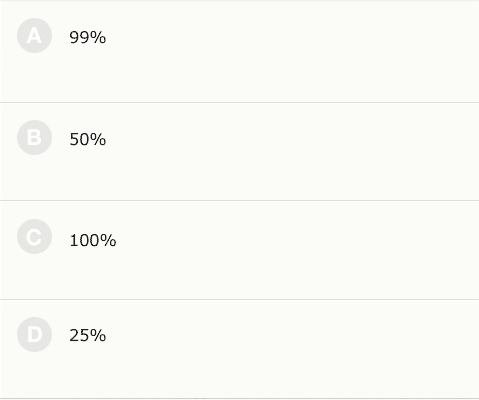Pick the gray C badge icon

point(34,237)
